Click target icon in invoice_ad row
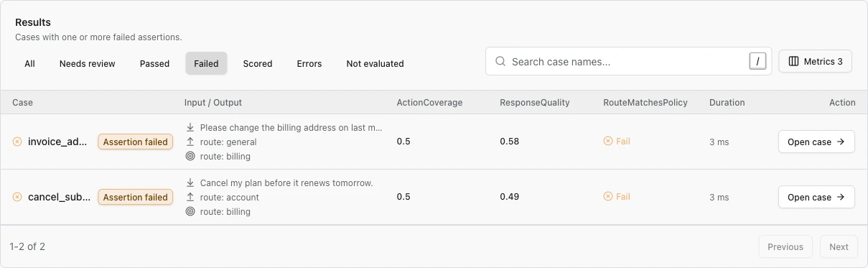868x268 pixels. tap(190, 157)
